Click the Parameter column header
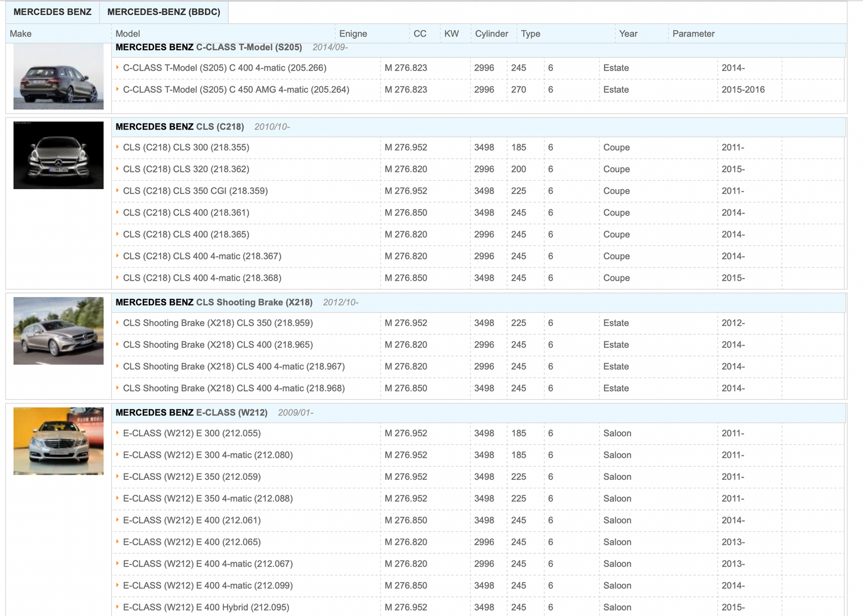 point(693,34)
